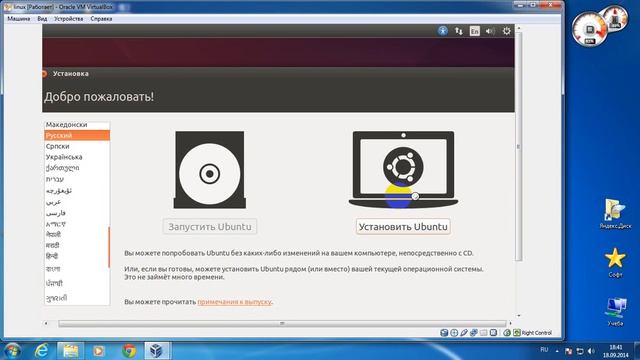Select فارسی in the language list
The image size is (640, 360).
tap(77, 213)
